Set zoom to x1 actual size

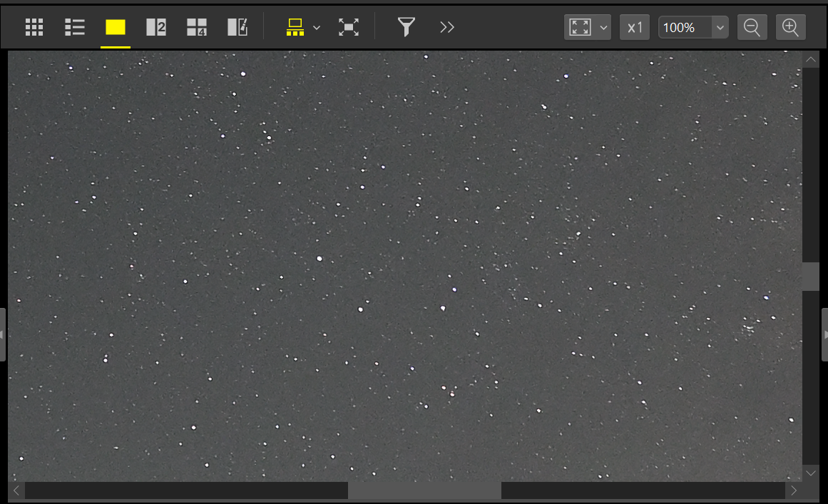pyautogui.click(x=635, y=28)
